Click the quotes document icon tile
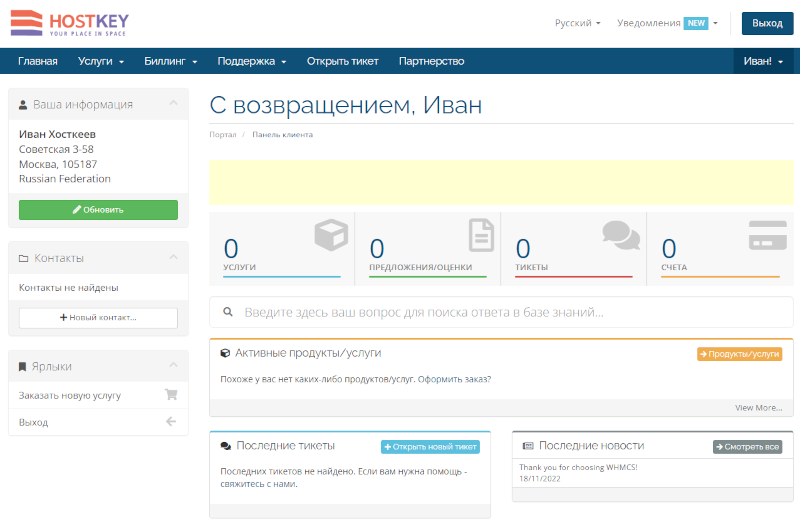This screenshot has width=800, height=524. coord(482,236)
